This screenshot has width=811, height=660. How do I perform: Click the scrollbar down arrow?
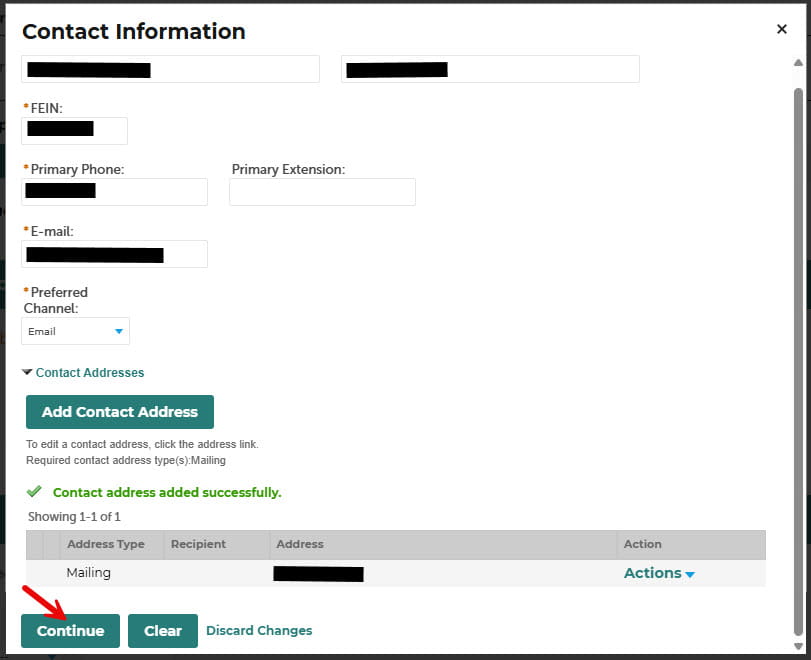(x=798, y=646)
